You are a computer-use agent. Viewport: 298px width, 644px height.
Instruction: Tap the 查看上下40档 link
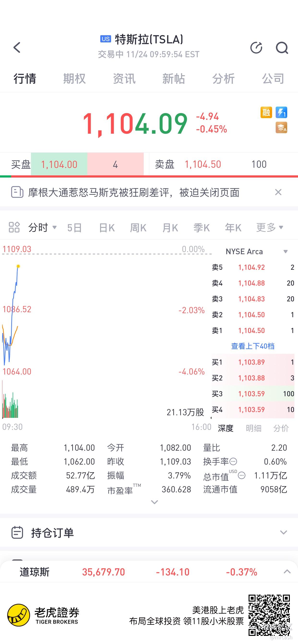tap(253, 346)
